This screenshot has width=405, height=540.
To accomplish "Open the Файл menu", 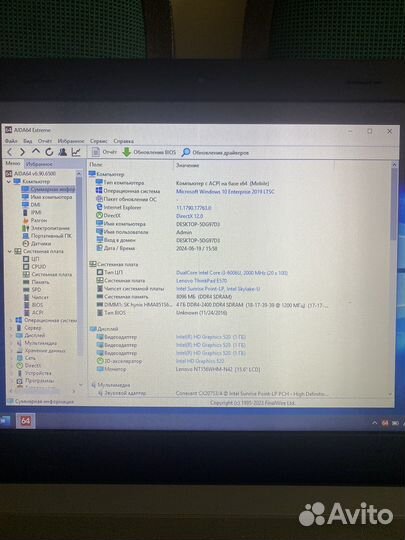I will tap(11, 141).
